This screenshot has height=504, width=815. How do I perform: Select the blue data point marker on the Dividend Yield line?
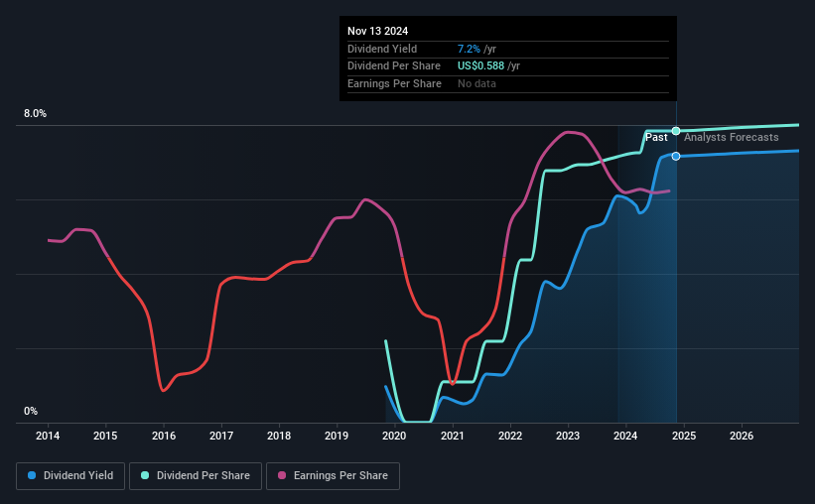click(x=676, y=157)
